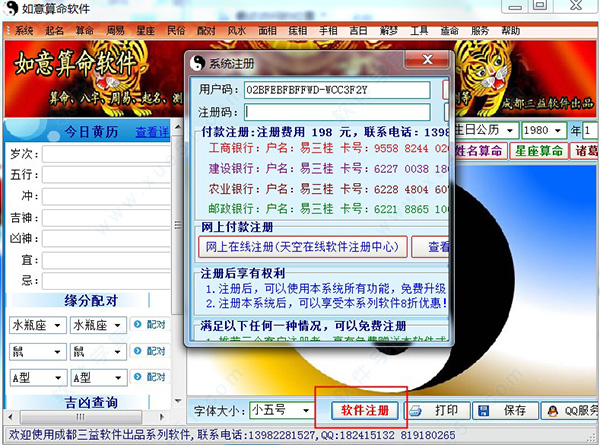The height and width of the screenshot is (445, 600).
Task: Open the first A型 blood type dropdown
Action: [38, 378]
